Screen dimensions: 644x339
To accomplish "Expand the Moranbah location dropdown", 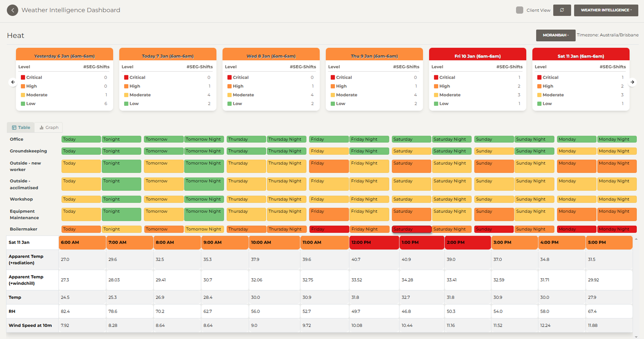I will [555, 35].
